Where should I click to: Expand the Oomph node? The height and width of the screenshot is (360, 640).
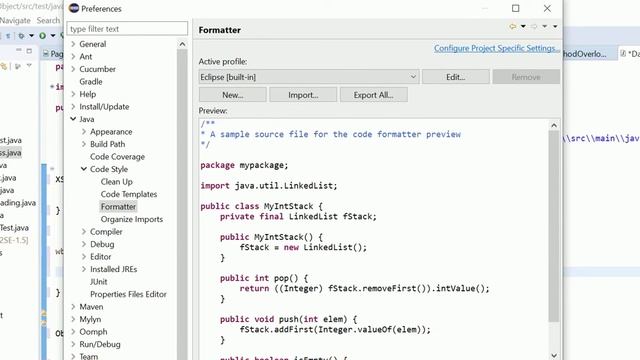coord(73,332)
